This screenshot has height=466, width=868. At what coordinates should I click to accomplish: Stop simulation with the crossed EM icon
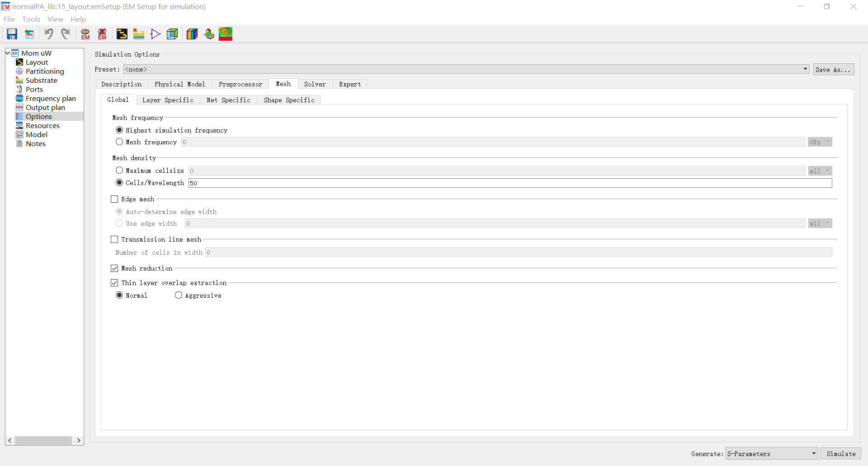(x=103, y=34)
